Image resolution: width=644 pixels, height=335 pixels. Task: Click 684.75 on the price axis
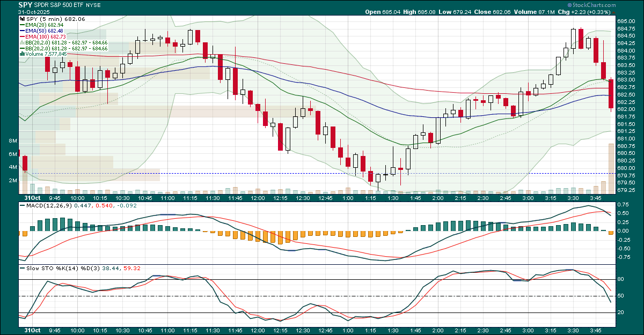coord(625,28)
